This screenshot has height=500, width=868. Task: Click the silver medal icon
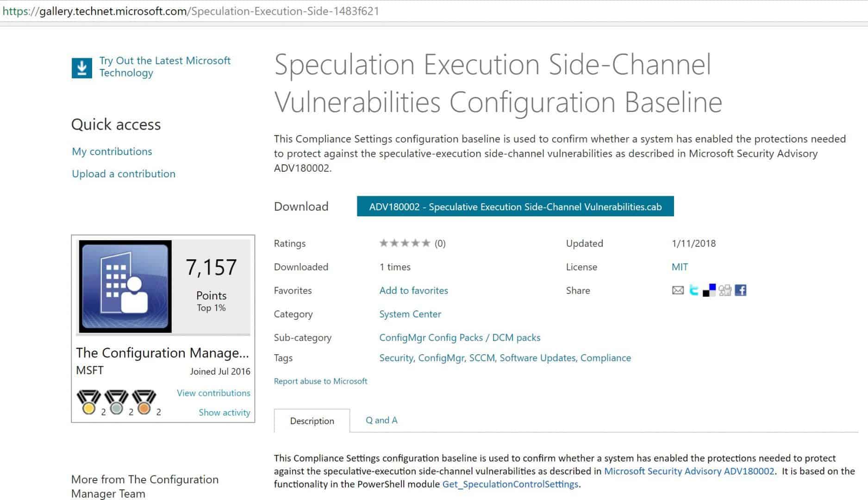click(116, 402)
